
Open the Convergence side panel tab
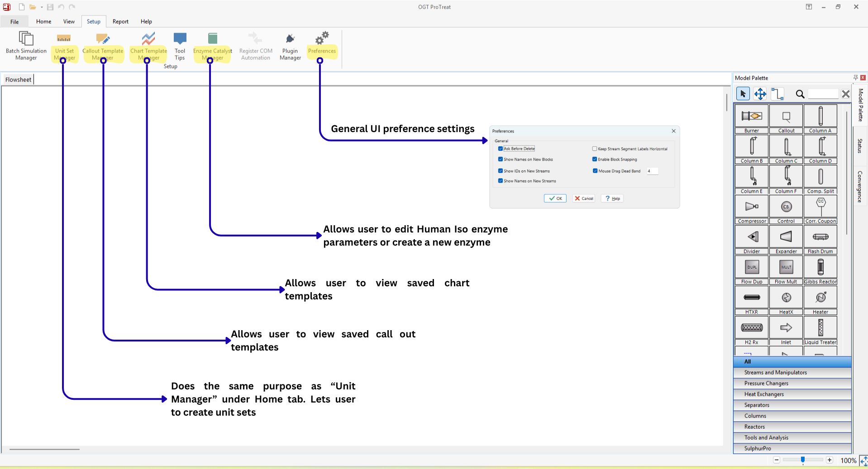pos(860,187)
